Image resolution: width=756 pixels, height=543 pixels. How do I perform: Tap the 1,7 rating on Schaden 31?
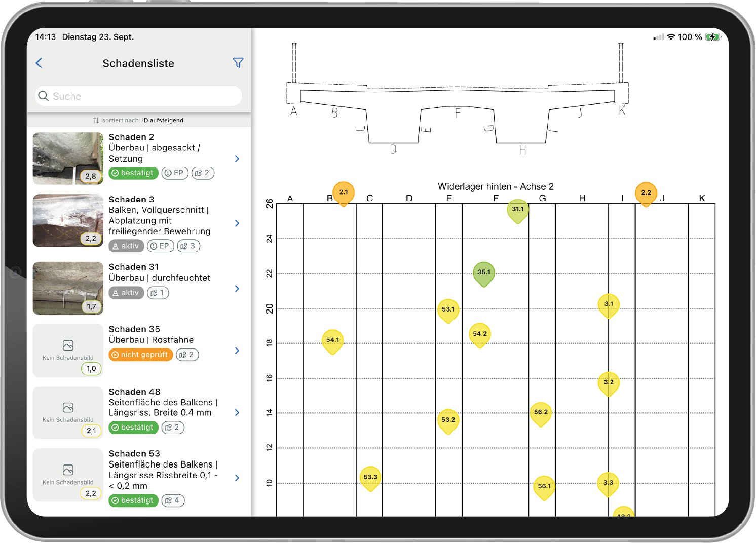[91, 306]
